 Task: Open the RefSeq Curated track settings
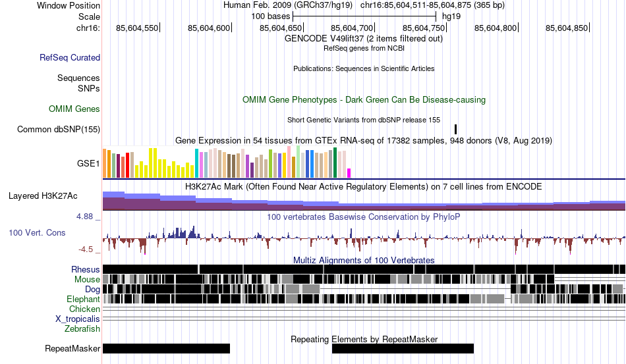[x=70, y=58]
